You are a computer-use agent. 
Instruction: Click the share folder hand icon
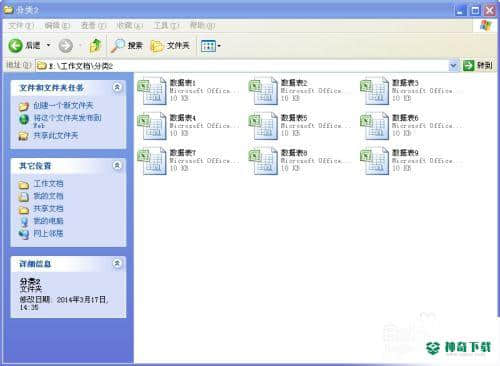pos(24,136)
